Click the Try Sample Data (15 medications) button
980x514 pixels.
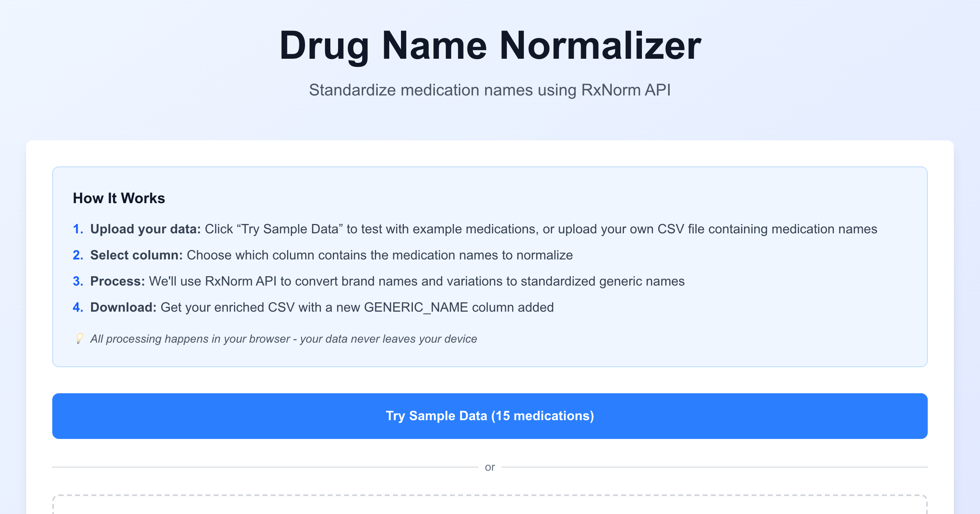coord(490,416)
